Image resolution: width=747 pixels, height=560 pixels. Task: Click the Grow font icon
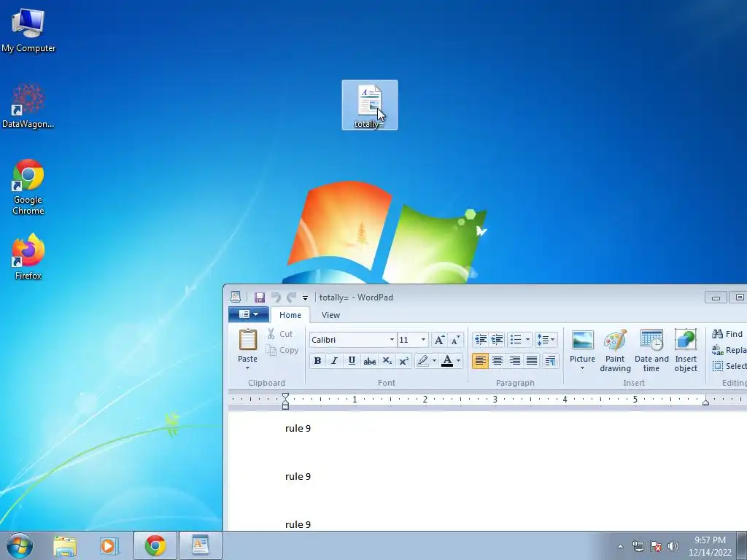439,340
